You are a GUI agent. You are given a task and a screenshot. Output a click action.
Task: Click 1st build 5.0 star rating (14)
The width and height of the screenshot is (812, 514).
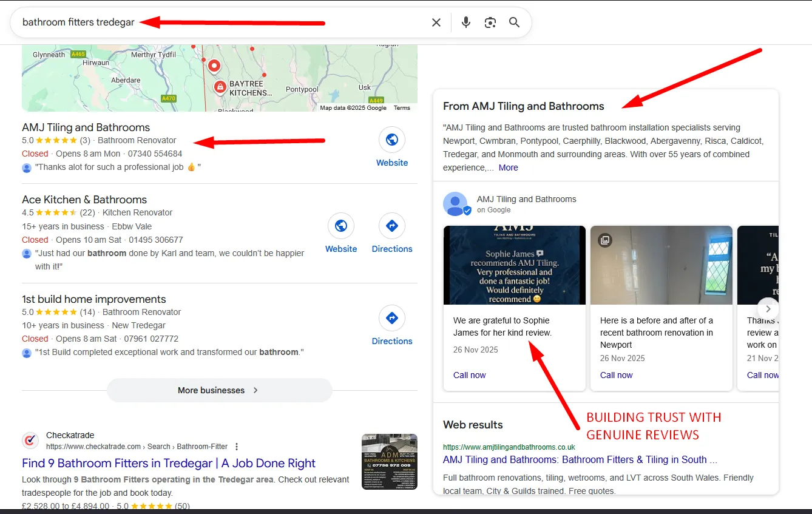[x=58, y=312]
